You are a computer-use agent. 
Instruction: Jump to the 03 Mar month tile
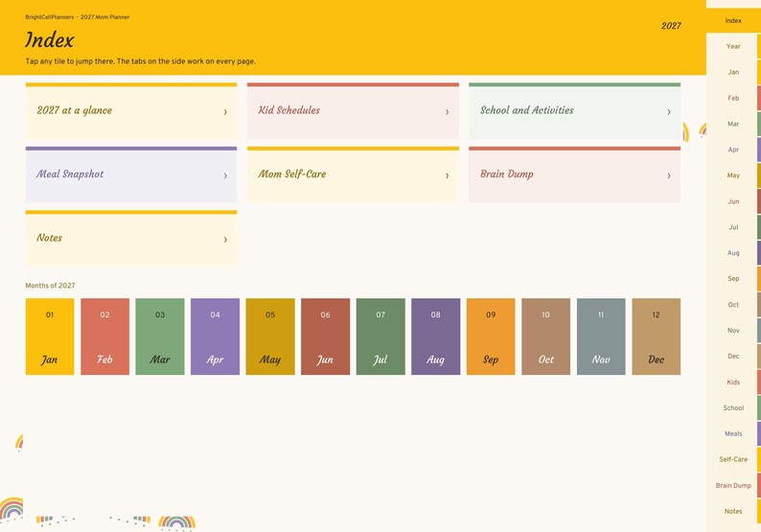point(160,336)
